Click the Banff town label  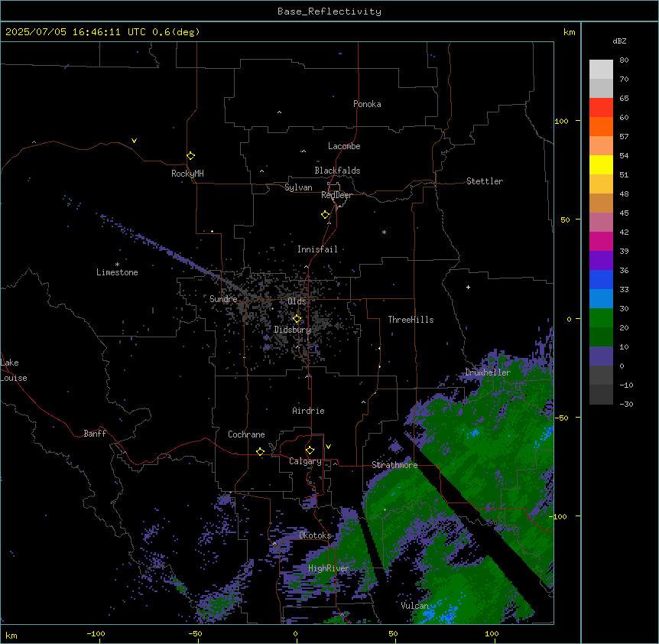[x=95, y=434]
